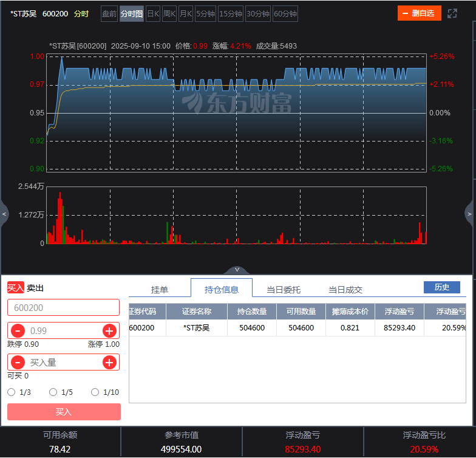Increase price with the plus icon

coord(109,330)
